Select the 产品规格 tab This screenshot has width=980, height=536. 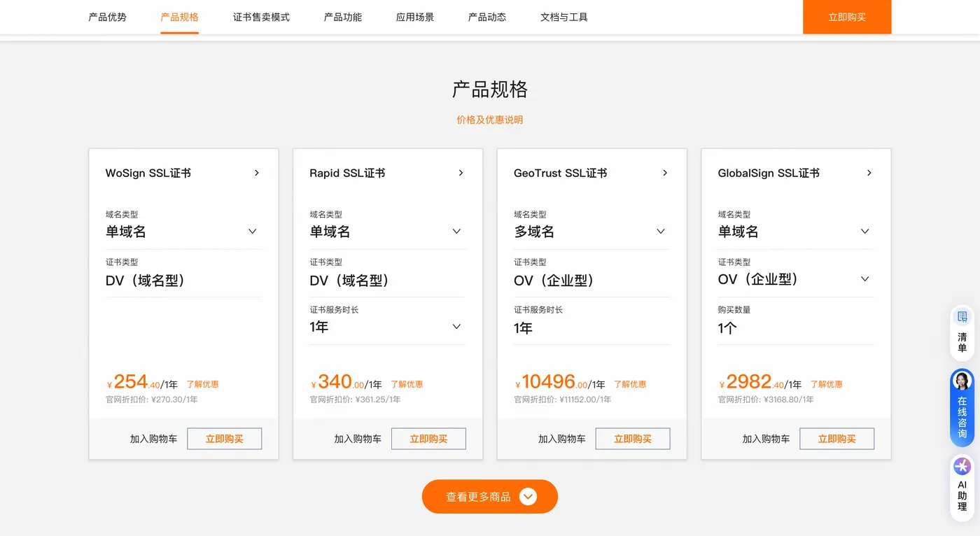(180, 17)
